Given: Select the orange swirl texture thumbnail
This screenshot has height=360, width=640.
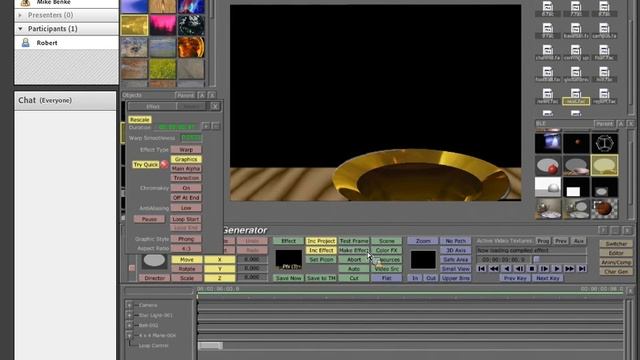Looking at the screenshot, I should [191, 47].
